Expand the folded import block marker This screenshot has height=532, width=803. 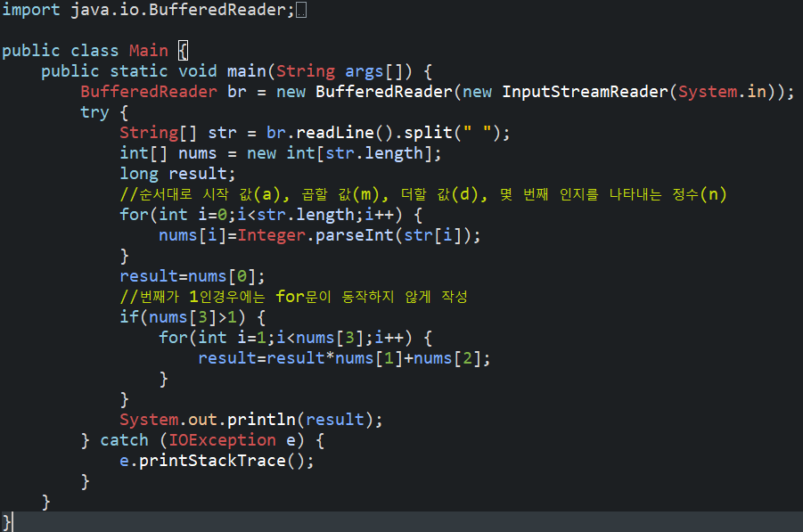coord(301,10)
